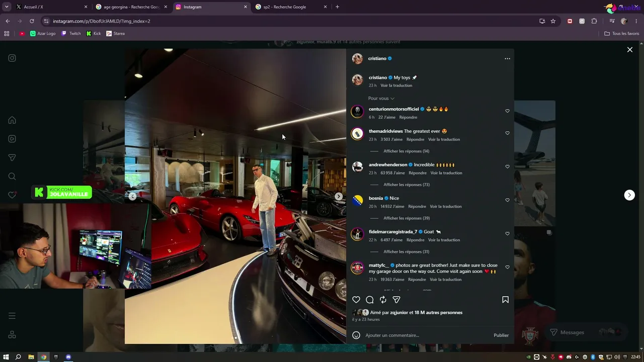Reload the Instagram page
The image size is (644, 362).
pyautogui.click(x=32, y=21)
